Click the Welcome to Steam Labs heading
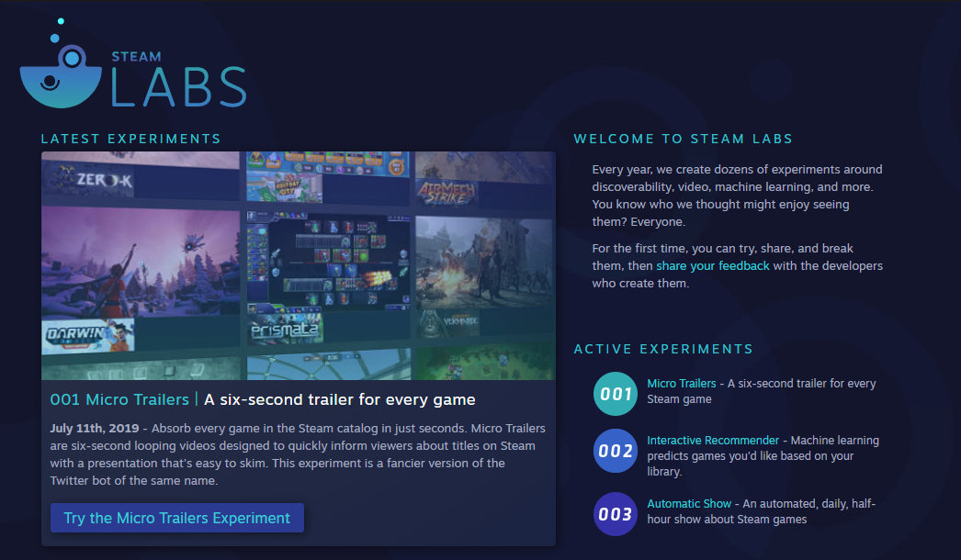Screen dimensions: 961x560 684,139
